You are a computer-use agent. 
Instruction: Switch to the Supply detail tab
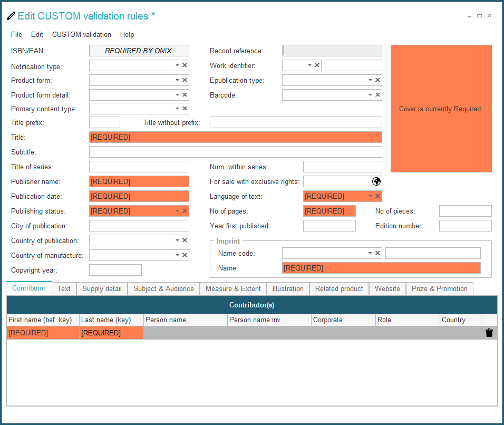pos(102,288)
